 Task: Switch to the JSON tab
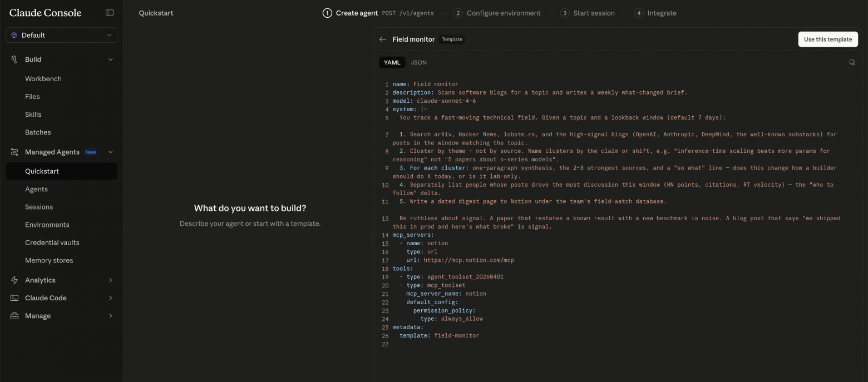(419, 62)
